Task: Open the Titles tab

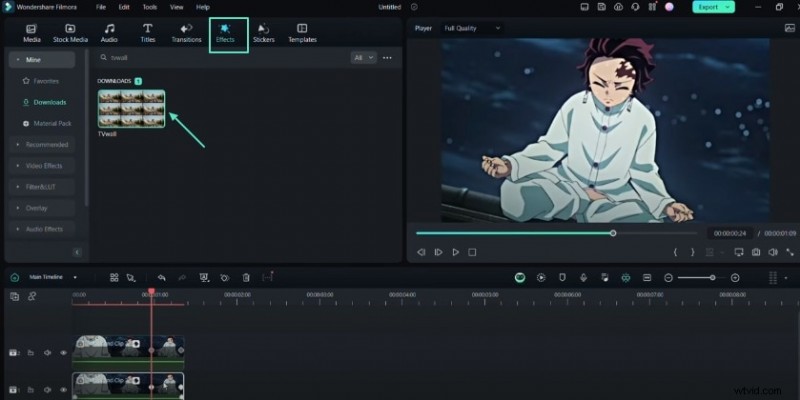Action: click(147, 33)
